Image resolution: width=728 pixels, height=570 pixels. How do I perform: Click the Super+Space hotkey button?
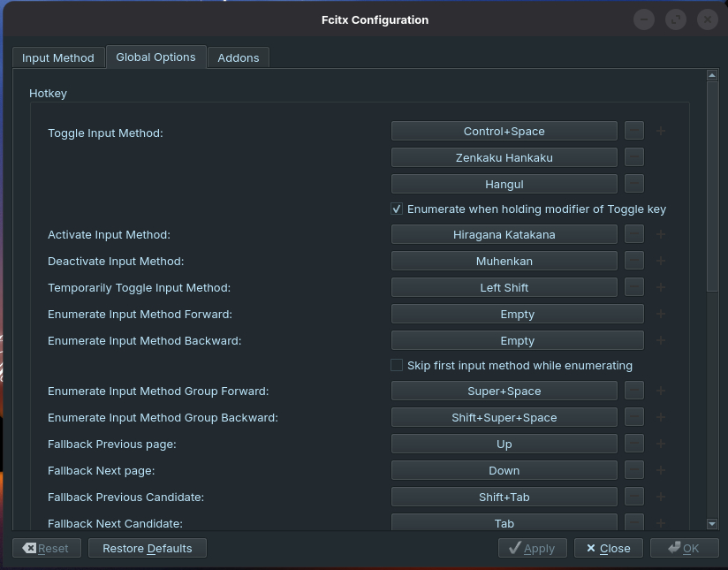click(504, 391)
